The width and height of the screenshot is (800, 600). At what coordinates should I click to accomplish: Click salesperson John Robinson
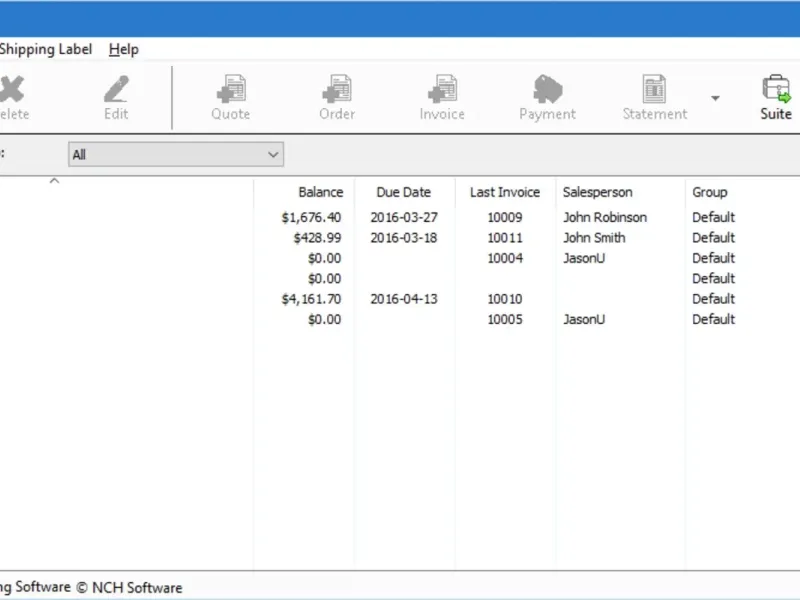[x=605, y=217]
